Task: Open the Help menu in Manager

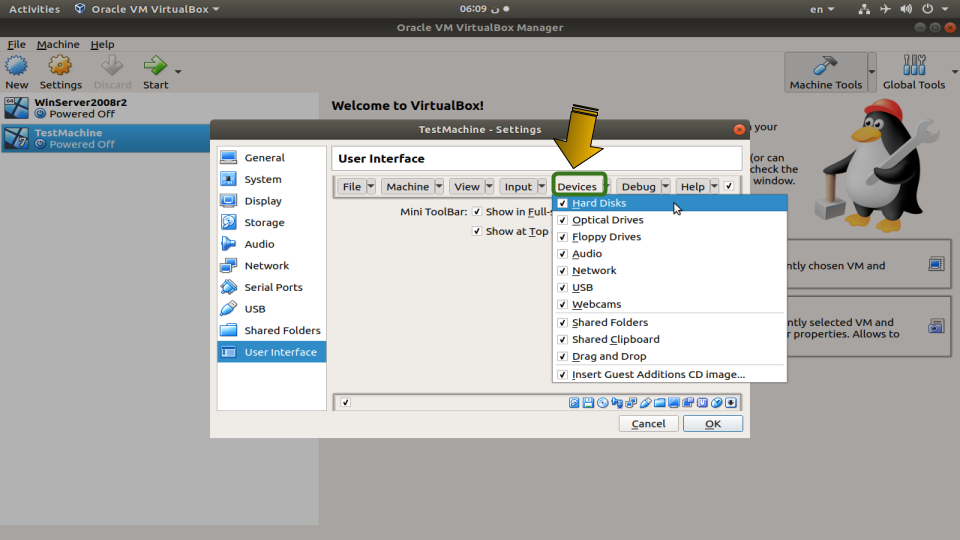Action: point(102,44)
